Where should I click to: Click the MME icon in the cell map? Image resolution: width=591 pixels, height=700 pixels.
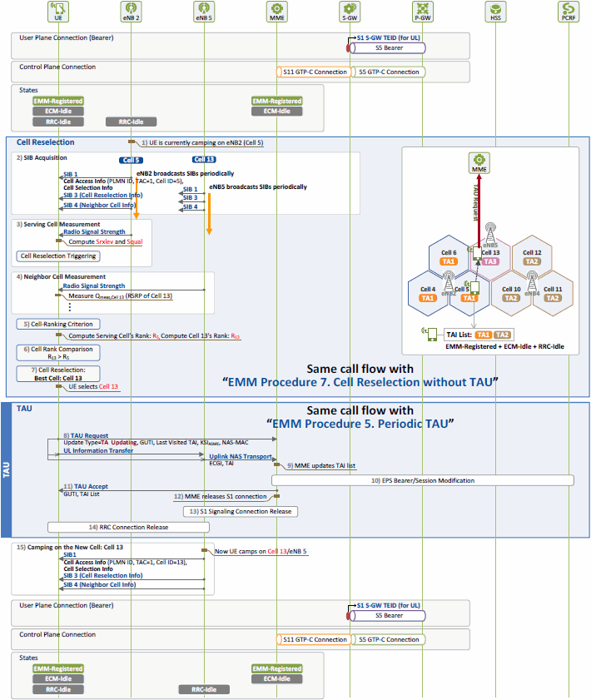tap(479, 162)
